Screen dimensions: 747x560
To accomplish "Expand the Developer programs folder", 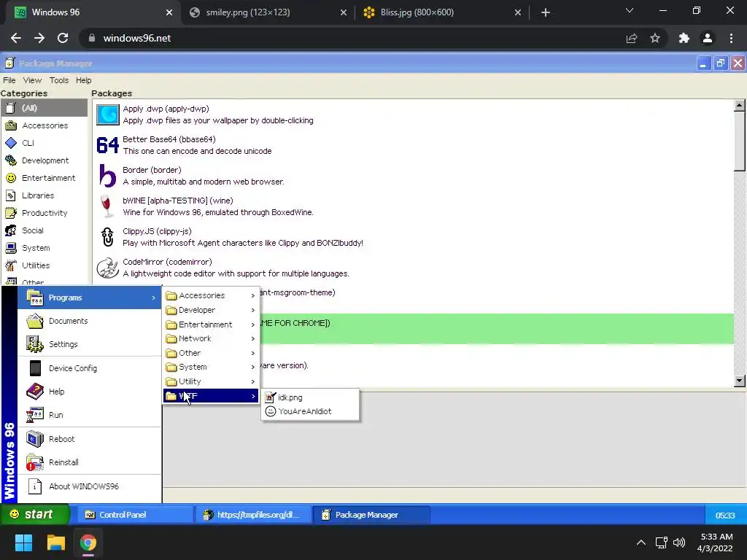I will click(211, 310).
